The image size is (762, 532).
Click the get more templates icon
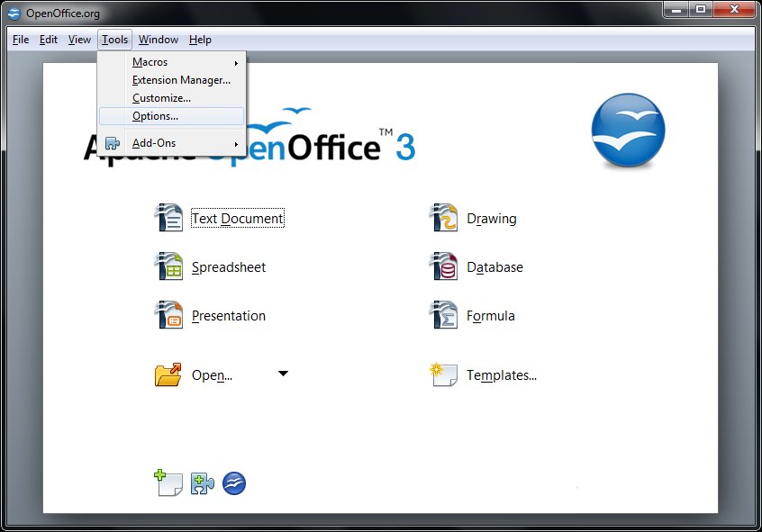tap(168, 483)
